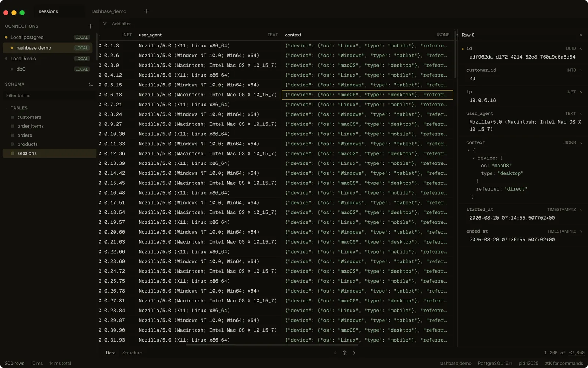Collapse the root JSON object in context
This screenshot has height=368, width=588.
pyautogui.click(x=469, y=150)
